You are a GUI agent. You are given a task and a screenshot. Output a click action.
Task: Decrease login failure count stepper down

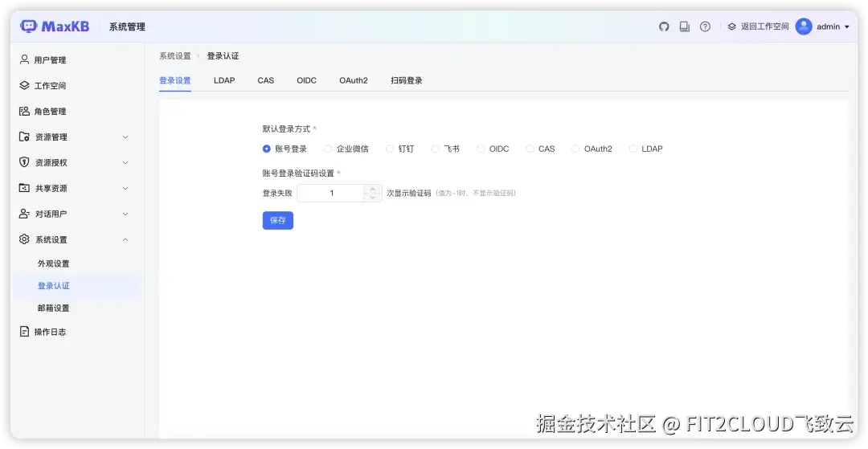[373, 198]
